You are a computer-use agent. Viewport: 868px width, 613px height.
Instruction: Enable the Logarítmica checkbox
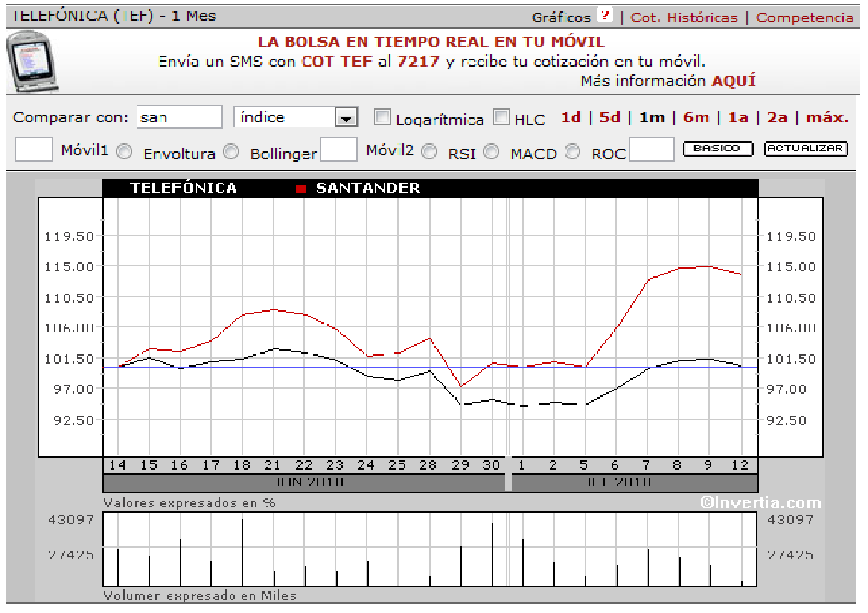tap(383, 116)
